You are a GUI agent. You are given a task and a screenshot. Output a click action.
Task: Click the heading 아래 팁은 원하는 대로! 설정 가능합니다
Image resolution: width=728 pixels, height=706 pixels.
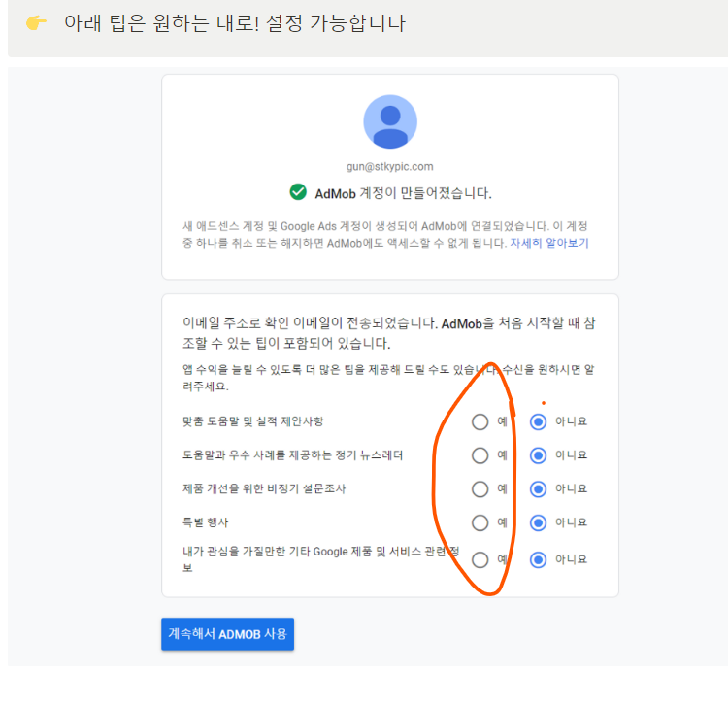click(x=235, y=23)
